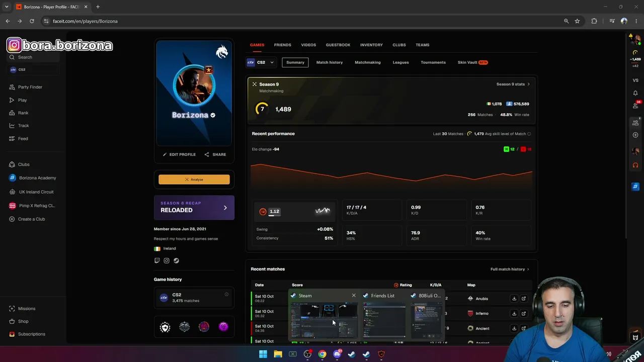Expand Season 9 stats chevron

point(528,84)
